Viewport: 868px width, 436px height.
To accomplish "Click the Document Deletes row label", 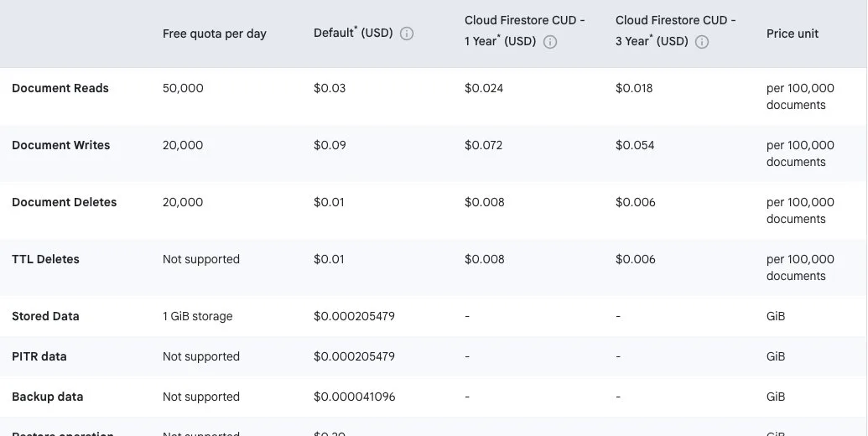I will pyautogui.click(x=65, y=203).
